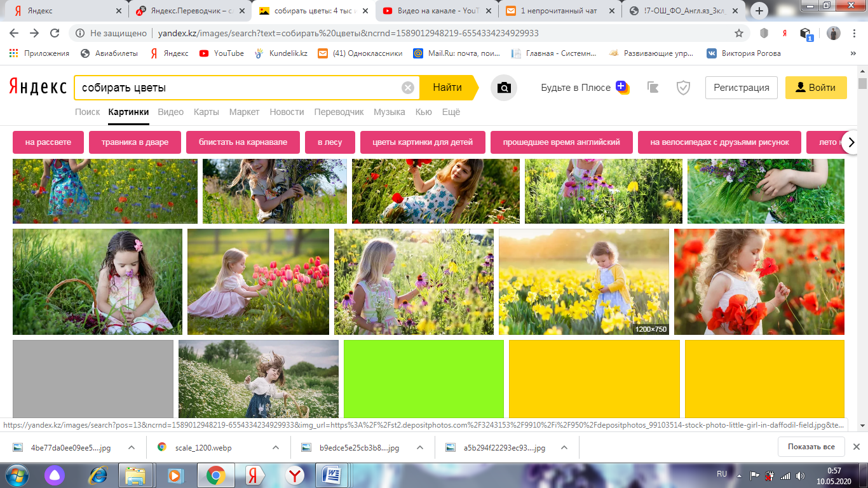Bookmark this page with the star icon
The width and height of the screenshot is (868, 488).
pyautogui.click(x=738, y=33)
